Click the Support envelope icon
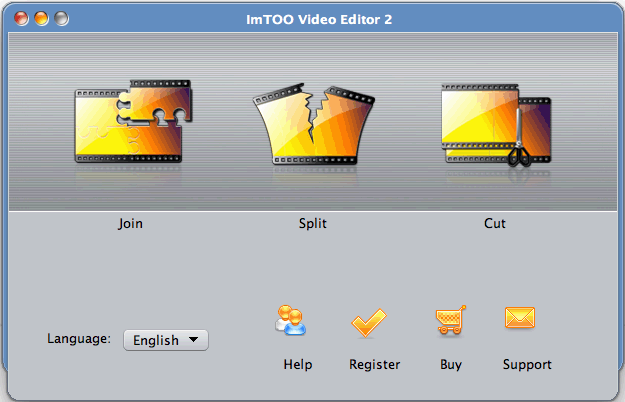The height and width of the screenshot is (402, 625). pyautogui.click(x=520, y=318)
